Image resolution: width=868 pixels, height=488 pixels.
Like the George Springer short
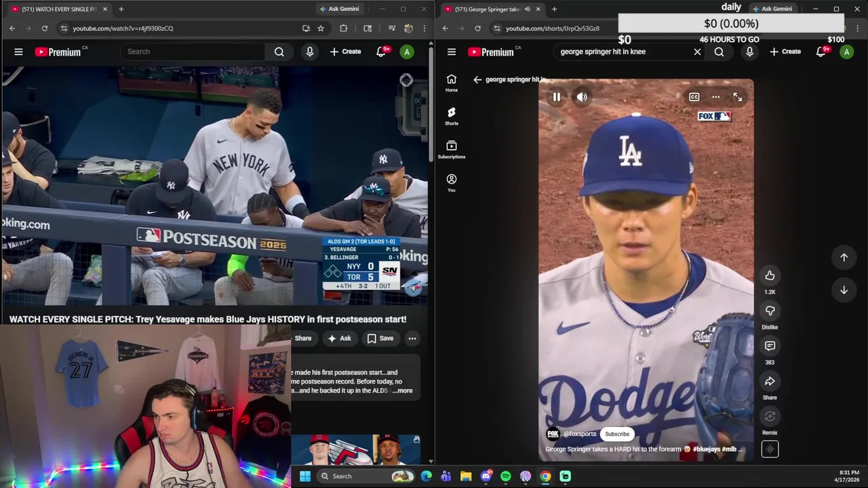tap(770, 275)
